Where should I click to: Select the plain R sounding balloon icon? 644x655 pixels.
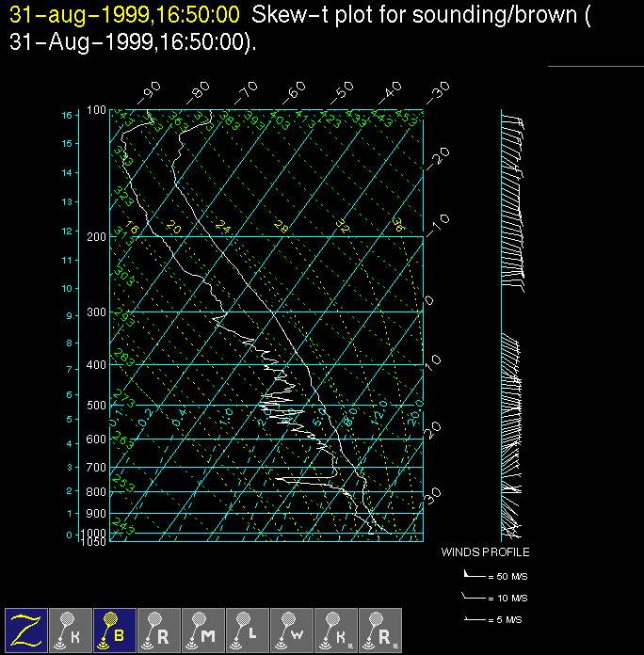[x=159, y=630]
